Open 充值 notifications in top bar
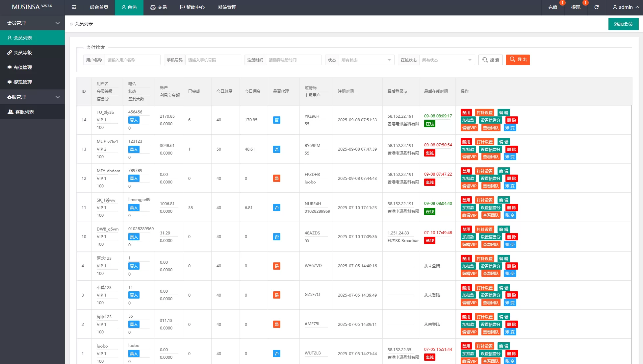The width and height of the screenshot is (643, 364). 553,7
